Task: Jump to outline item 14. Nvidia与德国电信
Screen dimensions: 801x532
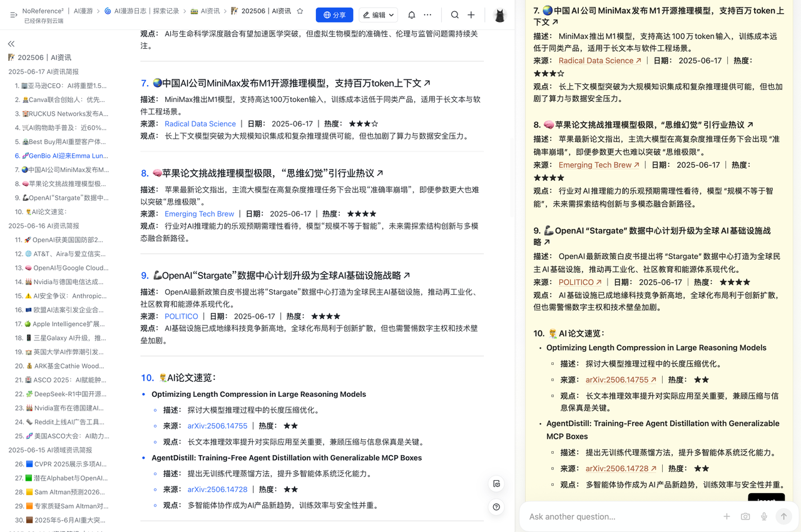Action: pyautogui.click(x=59, y=282)
